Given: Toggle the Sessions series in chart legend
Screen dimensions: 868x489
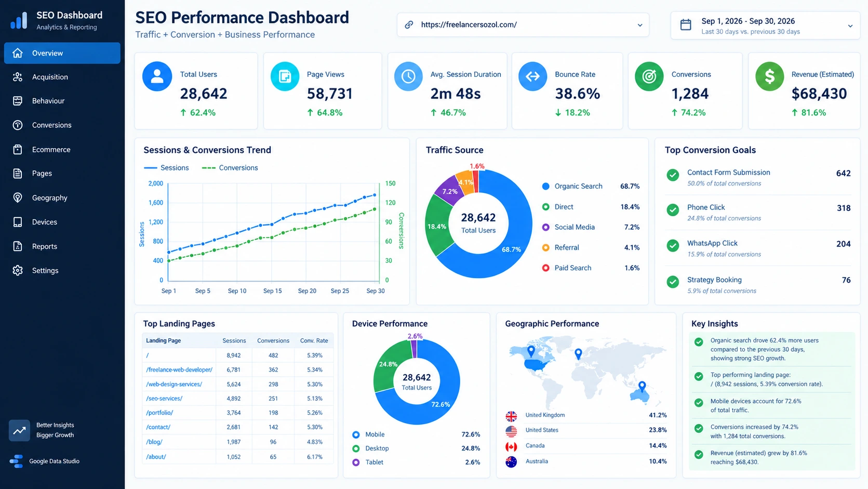Looking at the screenshot, I should 166,168.
